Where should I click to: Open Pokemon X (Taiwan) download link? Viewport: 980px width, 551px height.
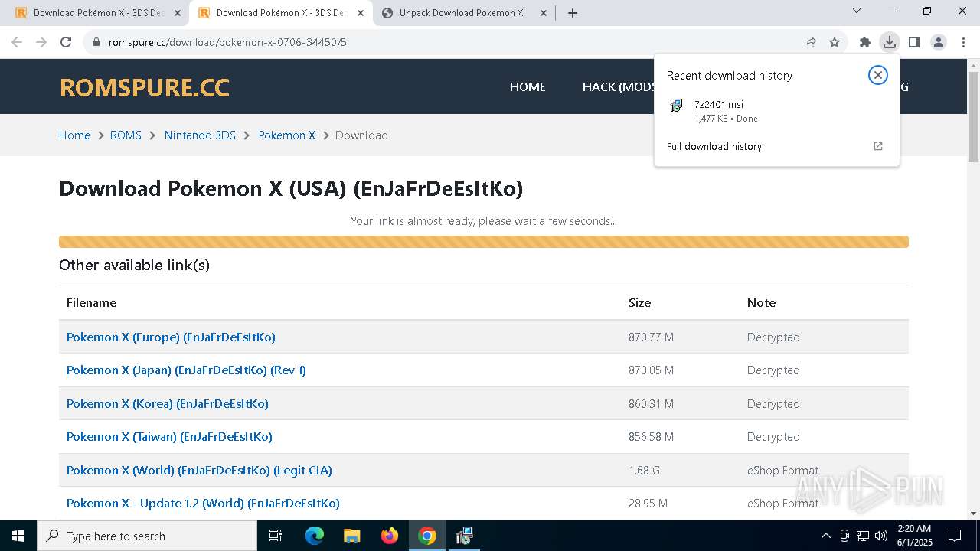click(x=169, y=436)
